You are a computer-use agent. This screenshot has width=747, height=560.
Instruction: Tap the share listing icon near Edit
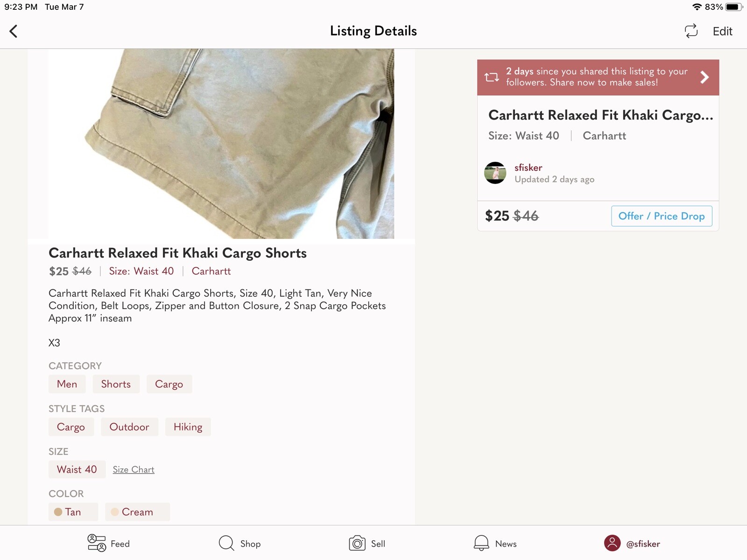691,31
